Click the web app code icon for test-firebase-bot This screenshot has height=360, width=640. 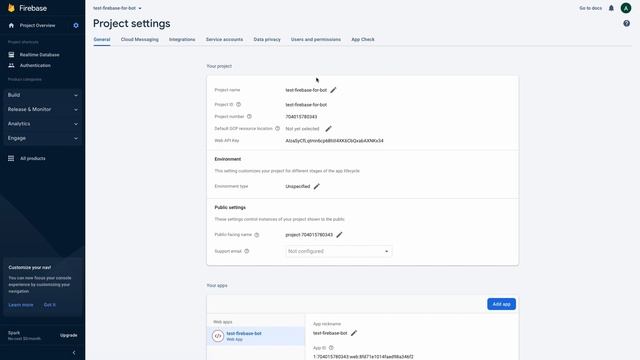pyautogui.click(x=218, y=336)
